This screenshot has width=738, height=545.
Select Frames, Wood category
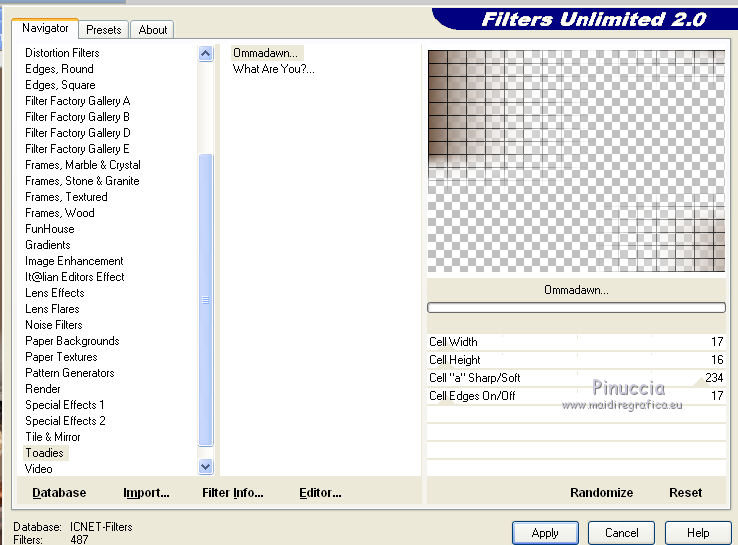coord(60,213)
